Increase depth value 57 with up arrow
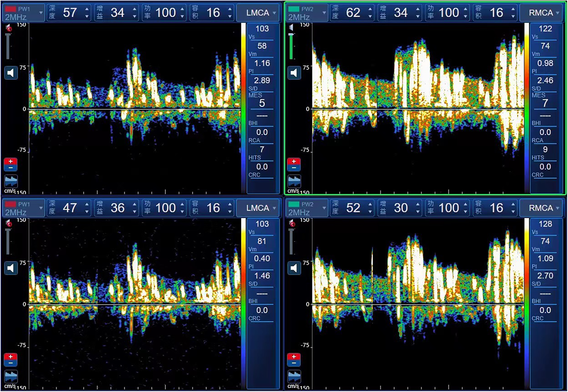This screenshot has height=392, width=568. click(87, 9)
